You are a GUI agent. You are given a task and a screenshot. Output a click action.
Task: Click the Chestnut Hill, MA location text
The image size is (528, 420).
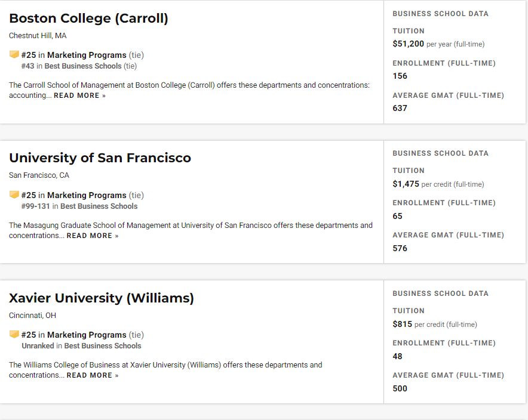38,35
